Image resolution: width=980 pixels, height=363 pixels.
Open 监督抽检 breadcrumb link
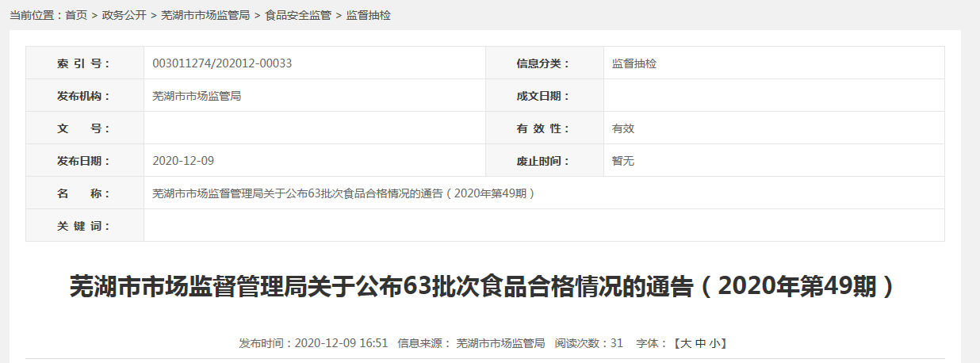[369, 15]
